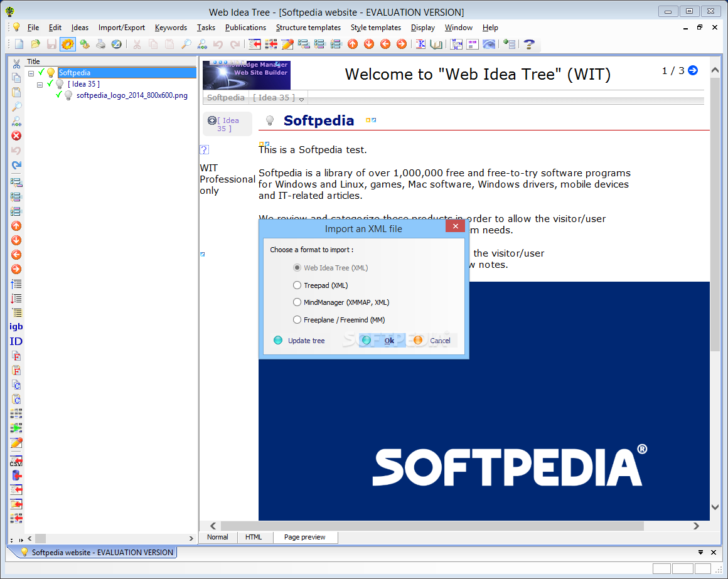Click the Softpedia website document tab
Screen dimensions: 728x579
97,552
